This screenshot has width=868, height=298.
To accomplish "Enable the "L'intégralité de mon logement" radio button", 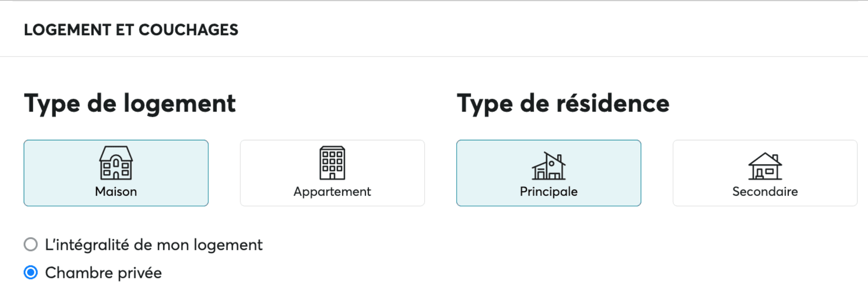I will tap(31, 245).
